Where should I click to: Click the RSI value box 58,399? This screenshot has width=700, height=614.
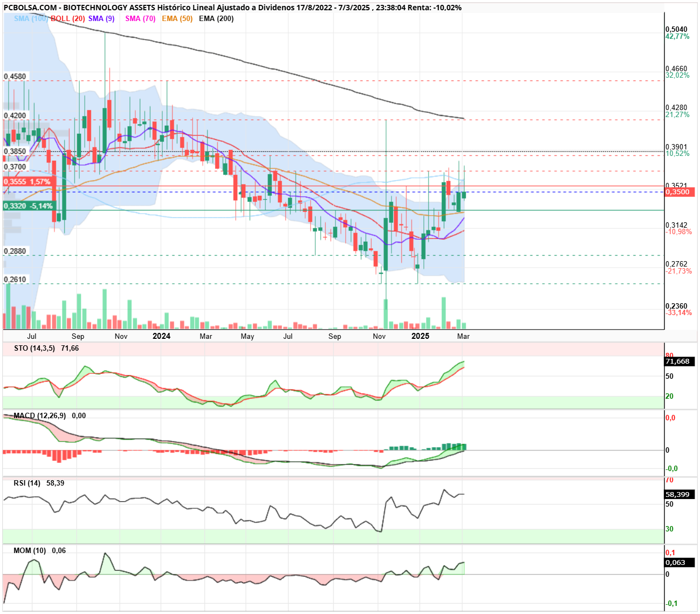680,494
